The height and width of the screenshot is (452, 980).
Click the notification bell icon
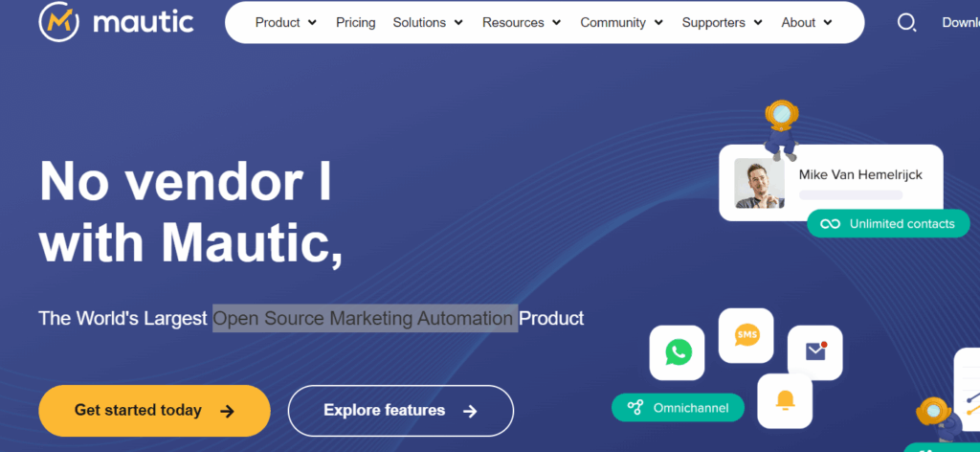pos(785,400)
